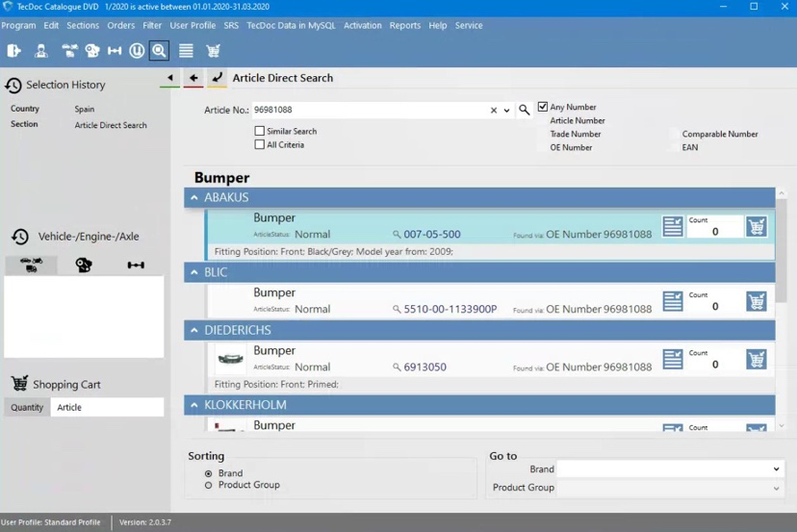Open the list view toolbar icon
797x532 pixels.
click(186, 50)
